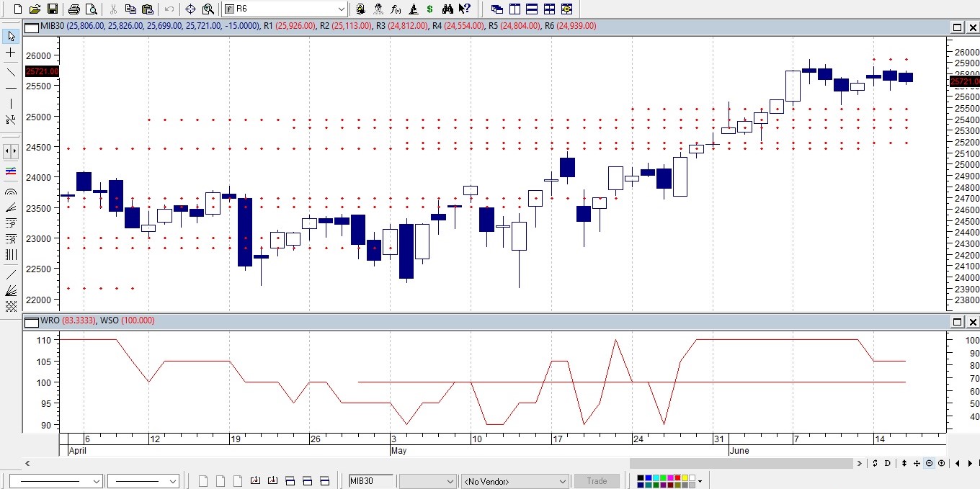Open the Indicator Builder f(x) icon
Image resolution: width=980 pixels, height=489 pixels.
(396, 9)
